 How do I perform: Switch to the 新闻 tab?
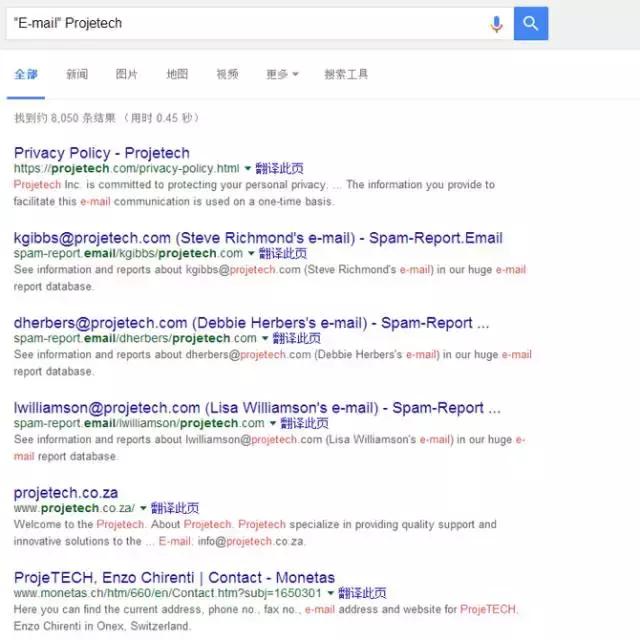click(77, 74)
